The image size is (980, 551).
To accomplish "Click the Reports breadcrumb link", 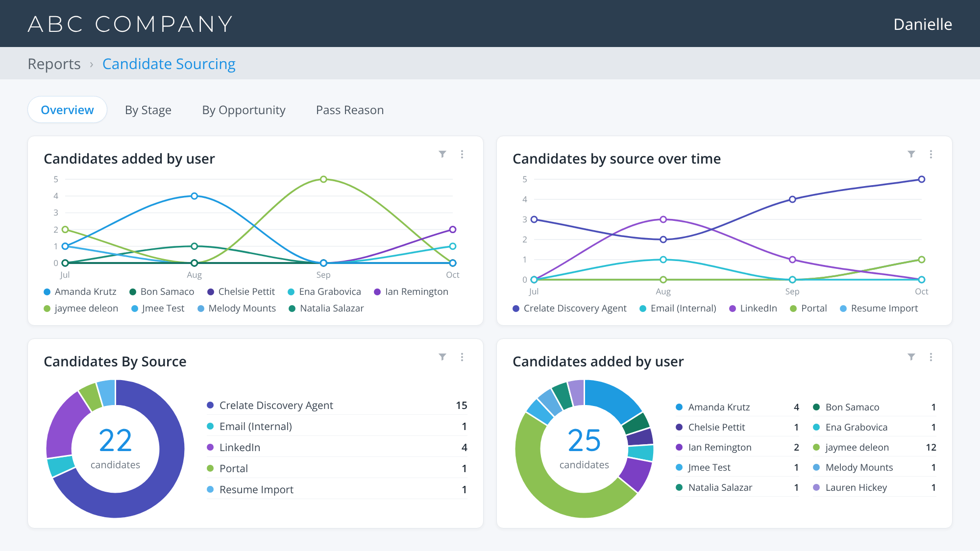I will coord(54,64).
